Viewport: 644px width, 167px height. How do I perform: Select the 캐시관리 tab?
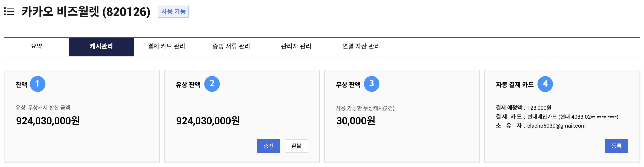pos(101,47)
